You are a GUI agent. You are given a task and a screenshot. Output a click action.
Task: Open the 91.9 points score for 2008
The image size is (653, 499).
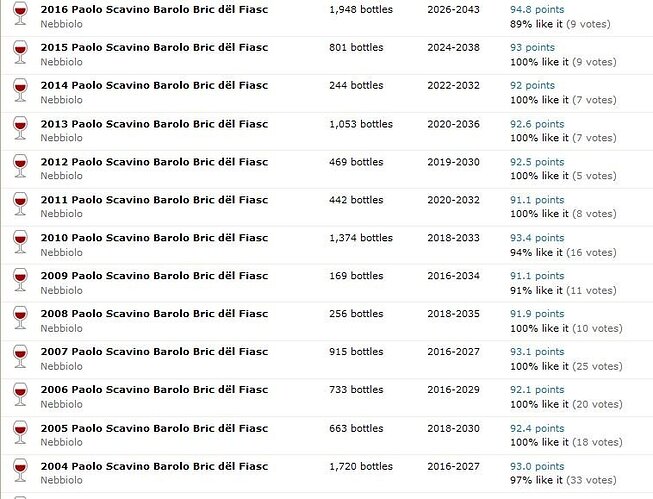pos(537,314)
